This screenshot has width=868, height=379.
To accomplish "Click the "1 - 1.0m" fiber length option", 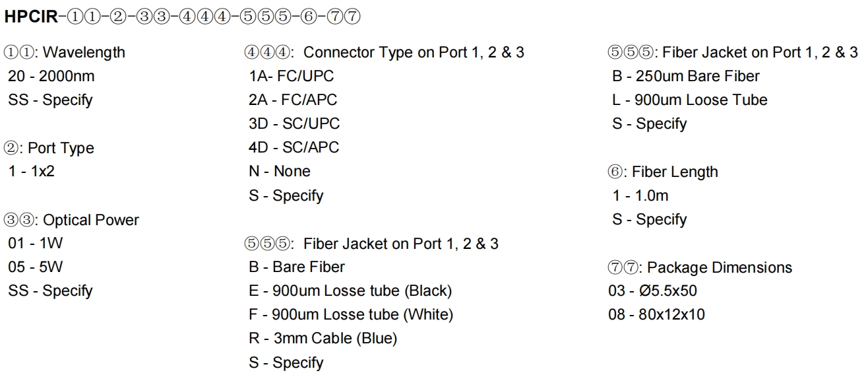I will 640,195.
